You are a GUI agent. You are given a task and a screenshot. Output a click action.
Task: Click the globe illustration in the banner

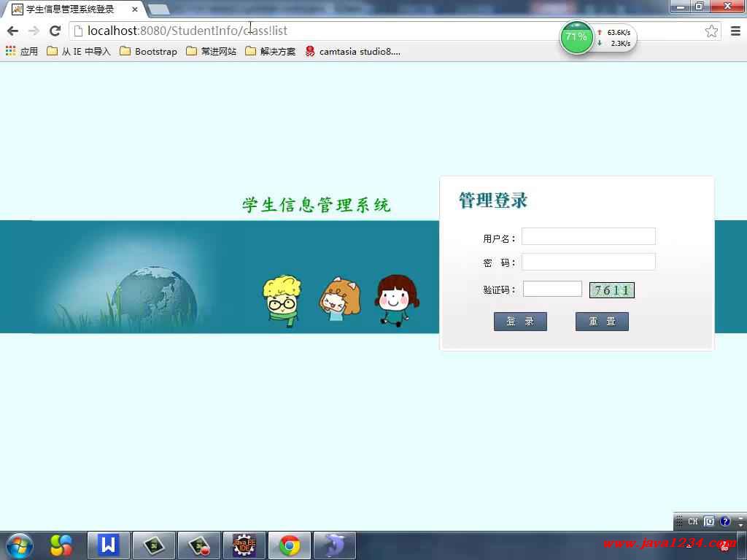pyautogui.click(x=156, y=299)
